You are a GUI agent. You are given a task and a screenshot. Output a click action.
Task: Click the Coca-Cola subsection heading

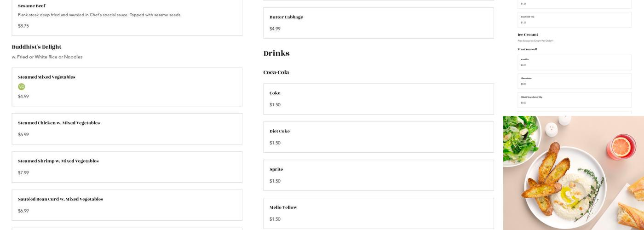point(276,72)
